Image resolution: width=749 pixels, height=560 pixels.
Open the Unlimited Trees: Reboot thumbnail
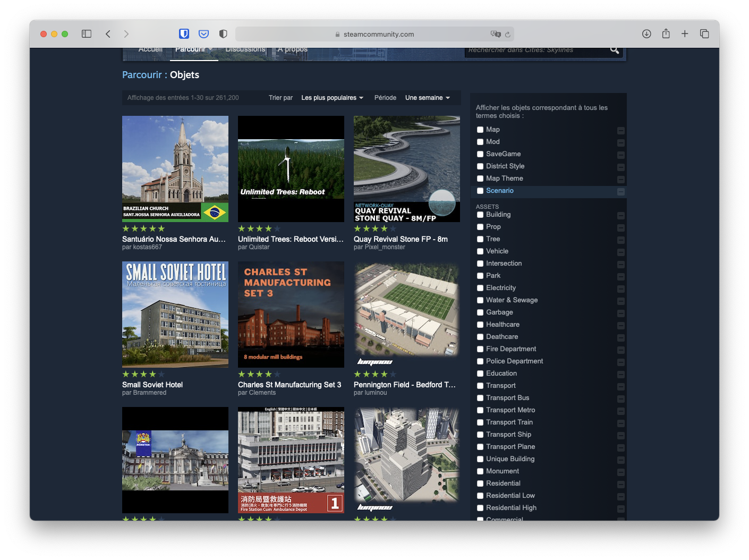coord(291,169)
